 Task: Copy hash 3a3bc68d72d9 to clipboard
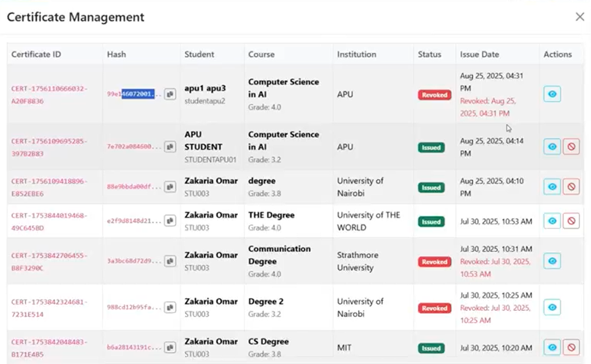coord(170,261)
